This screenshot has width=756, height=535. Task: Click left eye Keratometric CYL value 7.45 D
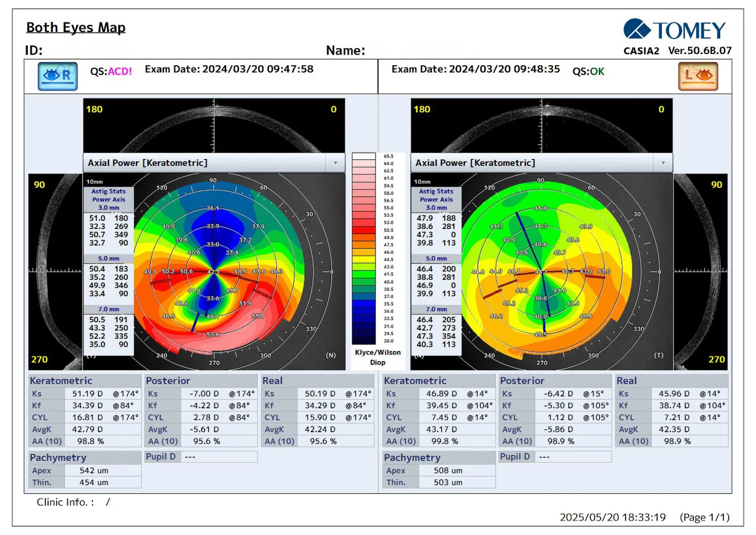pyautogui.click(x=444, y=418)
